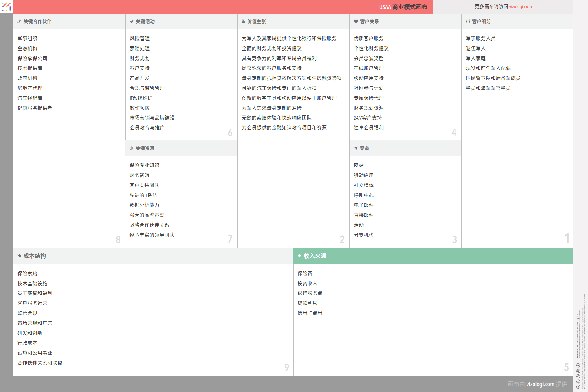The height and width of the screenshot is (392, 588).
Task: Select the 客户细分 section header
Action: coord(517,21)
